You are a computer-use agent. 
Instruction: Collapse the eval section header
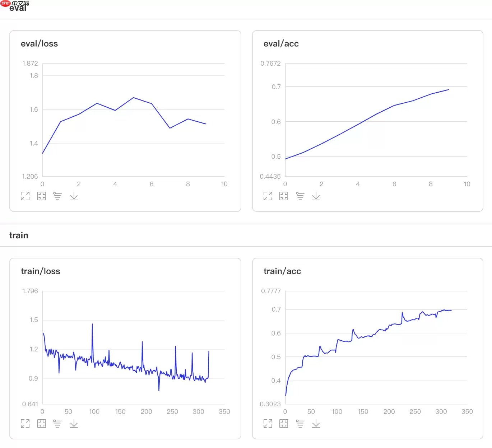click(x=18, y=8)
